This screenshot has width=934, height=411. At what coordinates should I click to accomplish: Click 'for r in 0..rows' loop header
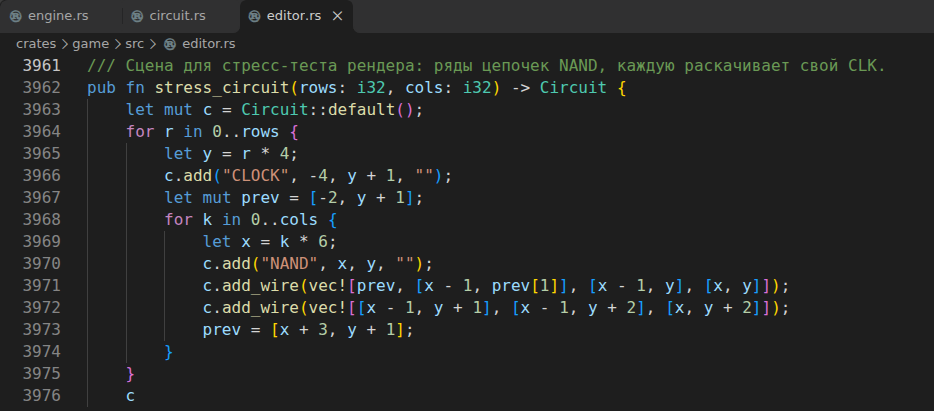(x=202, y=132)
